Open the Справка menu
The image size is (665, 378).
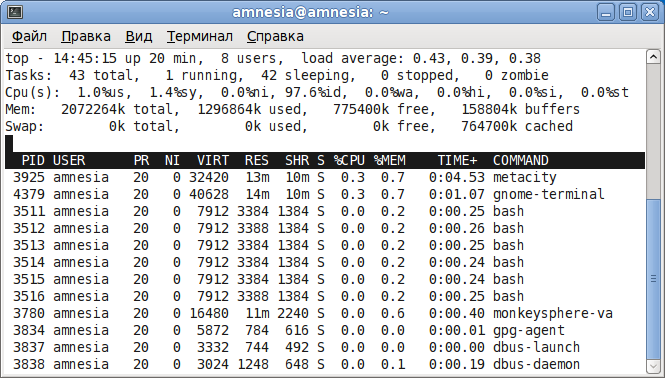point(275,36)
